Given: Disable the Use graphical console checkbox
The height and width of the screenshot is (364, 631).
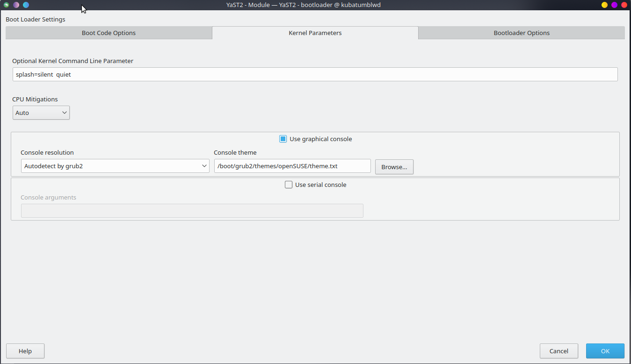Looking at the screenshot, I should (x=283, y=139).
